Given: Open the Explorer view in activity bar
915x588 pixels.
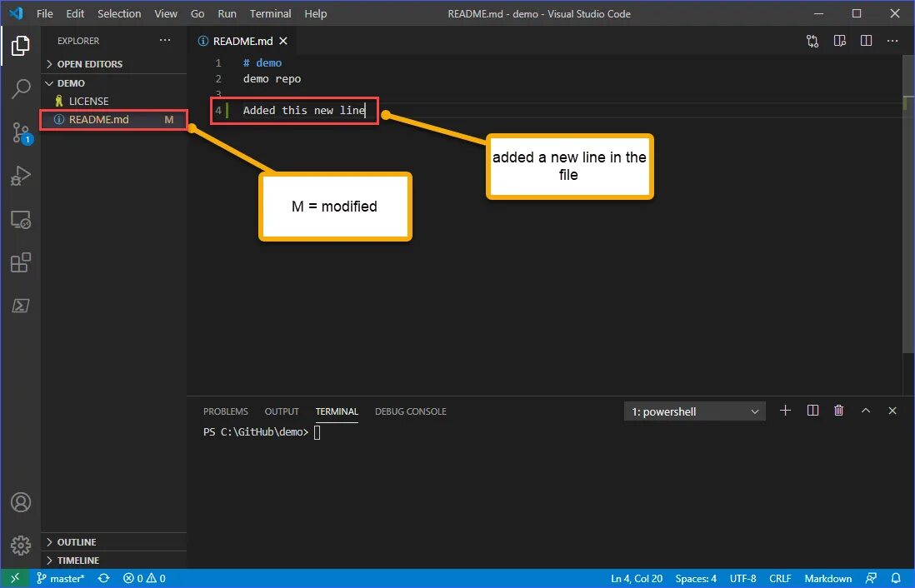Looking at the screenshot, I should (21, 46).
